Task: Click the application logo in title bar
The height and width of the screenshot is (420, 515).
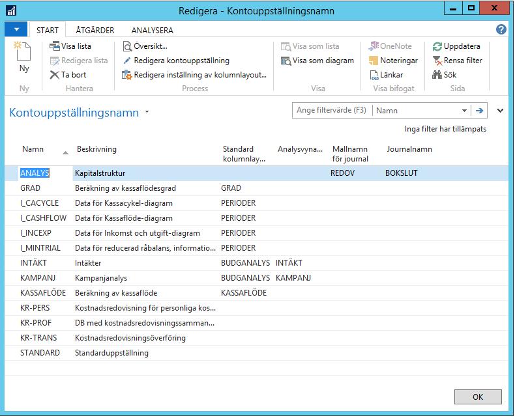Action: coord(11,11)
